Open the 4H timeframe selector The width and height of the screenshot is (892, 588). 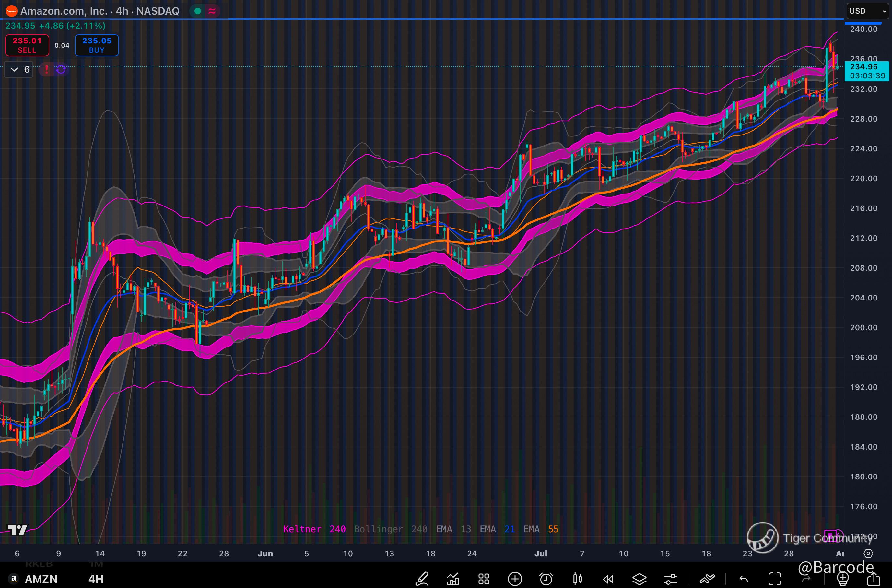coord(96,579)
